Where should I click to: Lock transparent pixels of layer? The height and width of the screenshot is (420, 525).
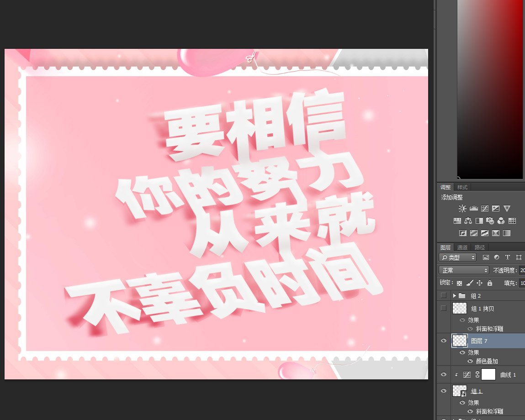[459, 283]
